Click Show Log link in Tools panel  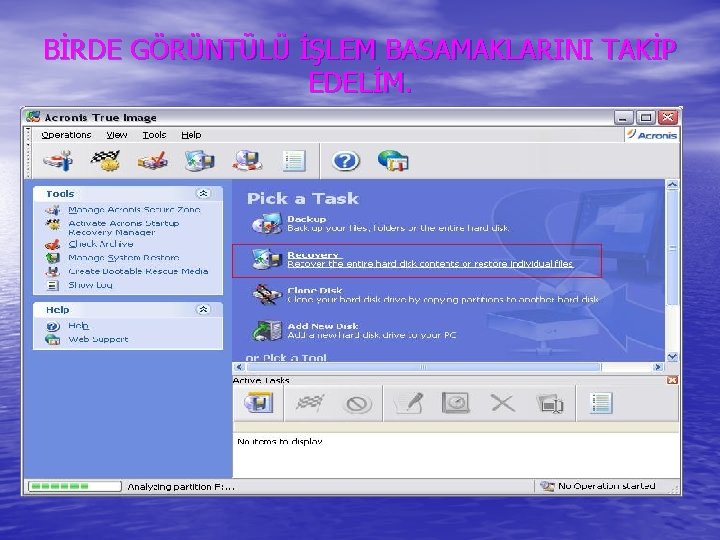pyautogui.click(x=90, y=285)
